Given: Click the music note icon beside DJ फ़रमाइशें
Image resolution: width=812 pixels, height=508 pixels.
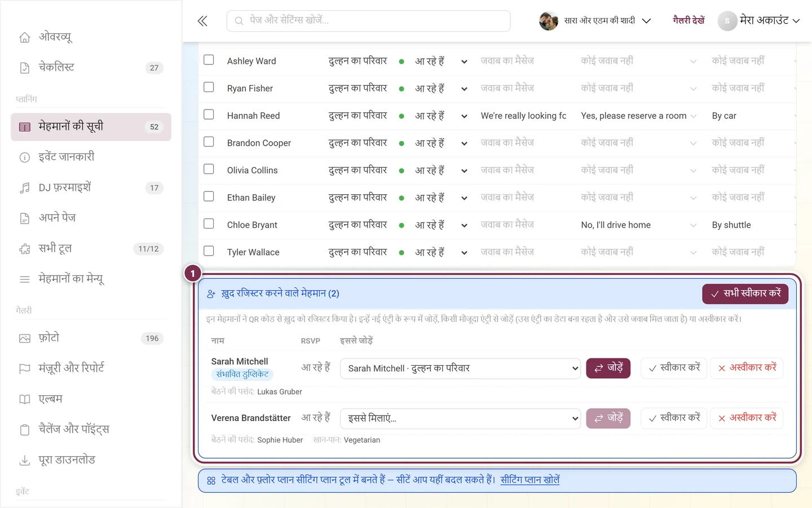Looking at the screenshot, I should pos(25,188).
